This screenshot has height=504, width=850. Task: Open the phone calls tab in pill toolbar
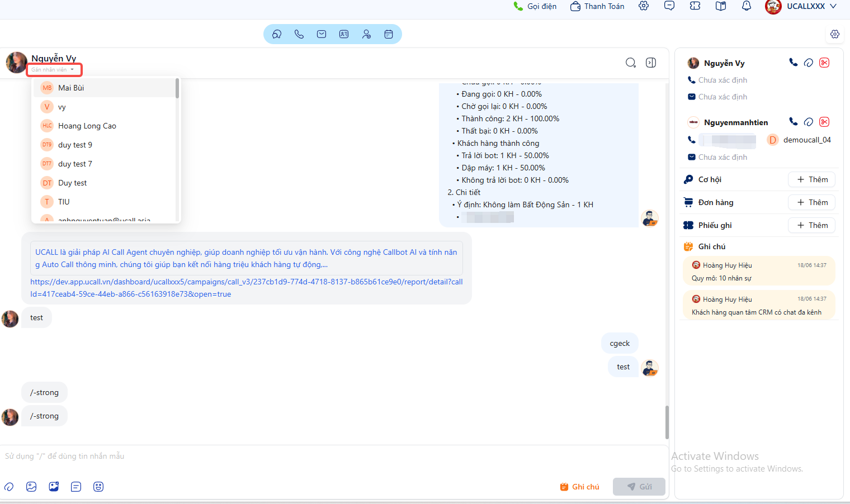coord(299,34)
